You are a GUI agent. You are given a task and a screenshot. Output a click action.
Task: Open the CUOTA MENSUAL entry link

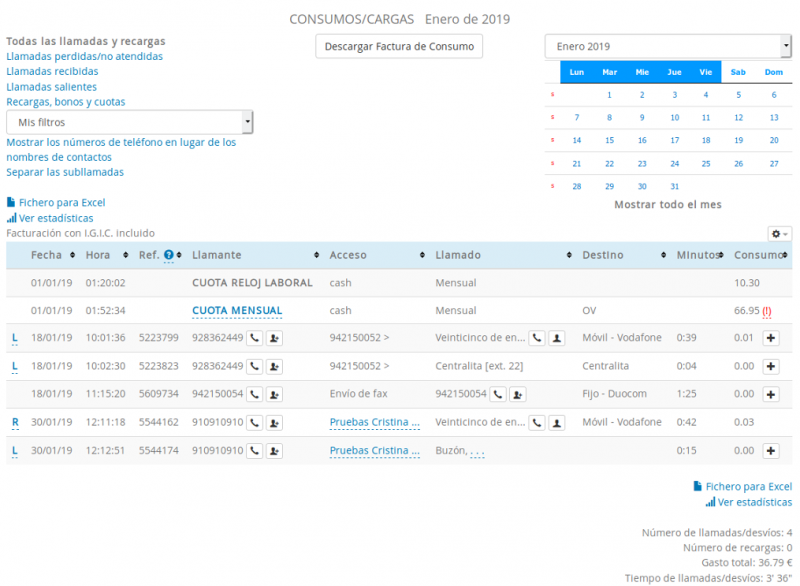(x=237, y=310)
